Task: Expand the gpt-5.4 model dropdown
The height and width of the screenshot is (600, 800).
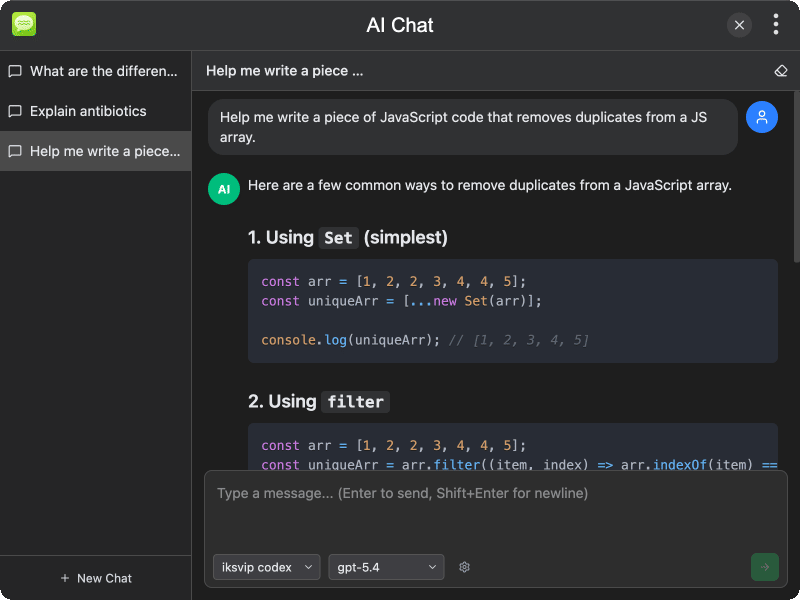Action: pyautogui.click(x=386, y=567)
